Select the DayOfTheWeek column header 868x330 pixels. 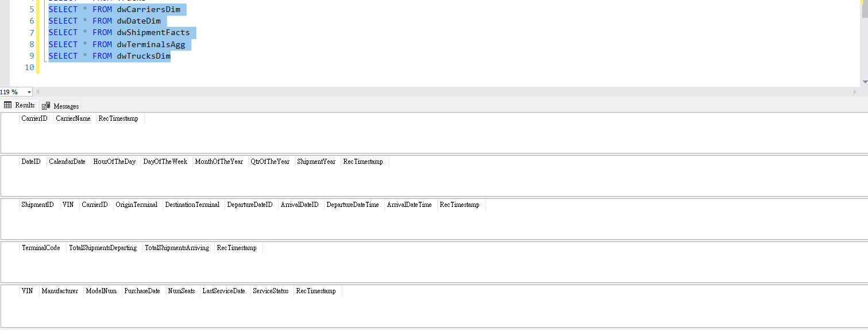pyautogui.click(x=166, y=162)
